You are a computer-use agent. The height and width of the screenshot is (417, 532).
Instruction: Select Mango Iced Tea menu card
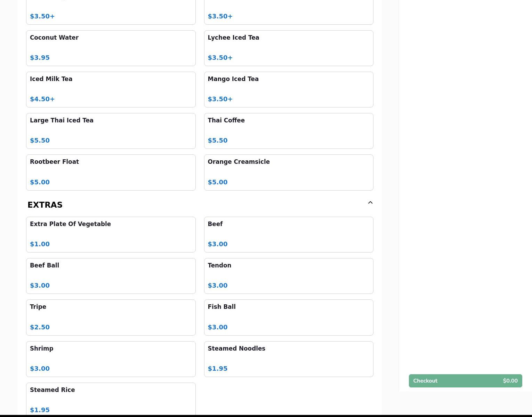pos(288,89)
